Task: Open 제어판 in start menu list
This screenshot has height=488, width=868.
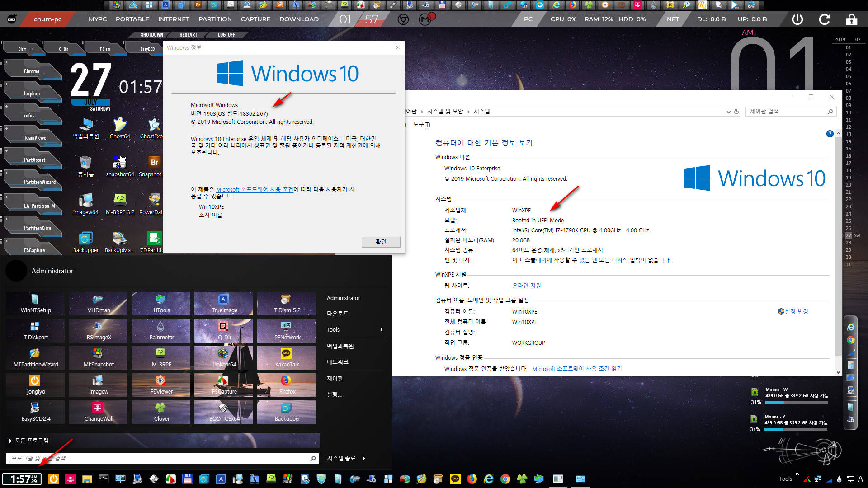Action: point(335,379)
